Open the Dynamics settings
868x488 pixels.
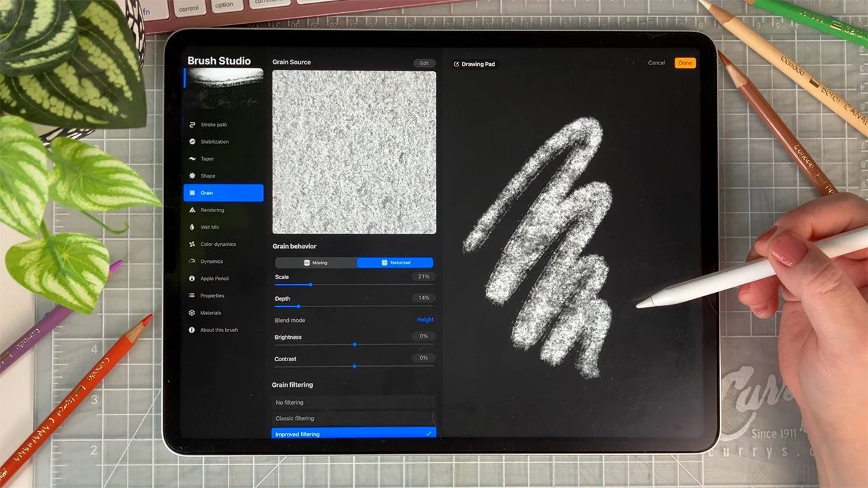click(193, 261)
